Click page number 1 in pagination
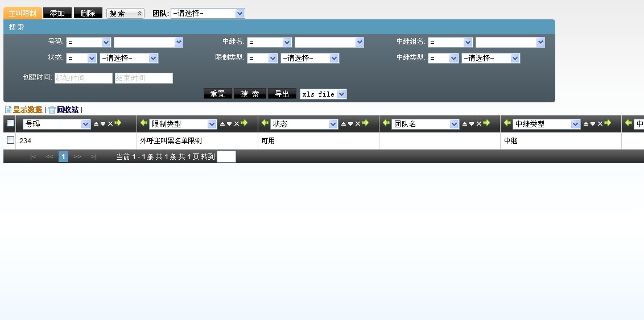This screenshot has height=320, width=644. (x=63, y=156)
